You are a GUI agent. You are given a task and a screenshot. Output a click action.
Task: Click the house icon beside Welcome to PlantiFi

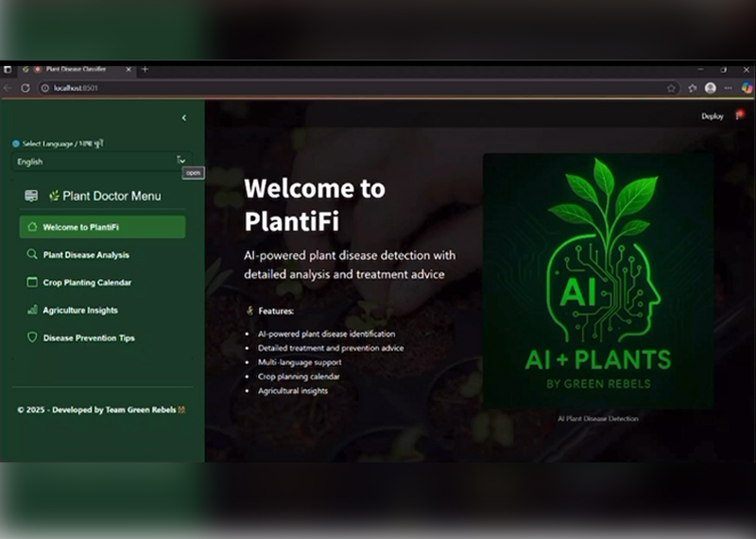tap(32, 227)
